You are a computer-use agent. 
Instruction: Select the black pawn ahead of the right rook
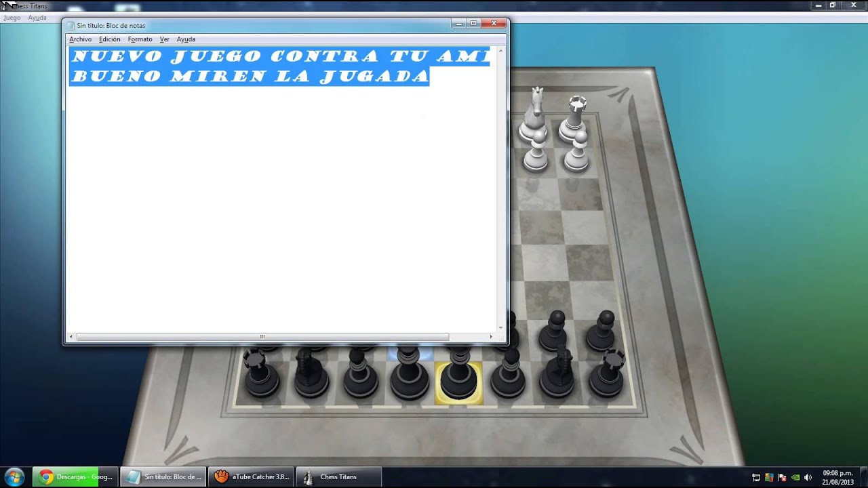click(x=601, y=331)
